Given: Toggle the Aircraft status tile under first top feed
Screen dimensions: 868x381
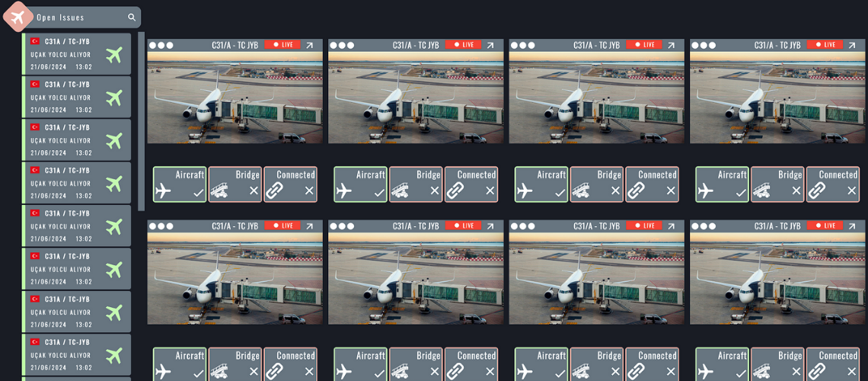Looking at the screenshot, I should [x=180, y=184].
